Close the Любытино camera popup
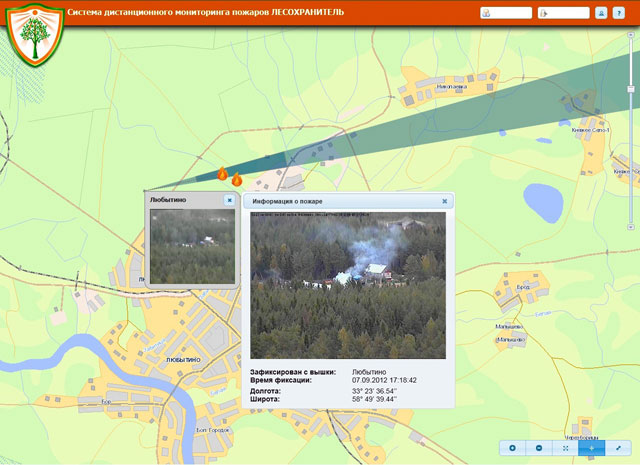 point(229,200)
